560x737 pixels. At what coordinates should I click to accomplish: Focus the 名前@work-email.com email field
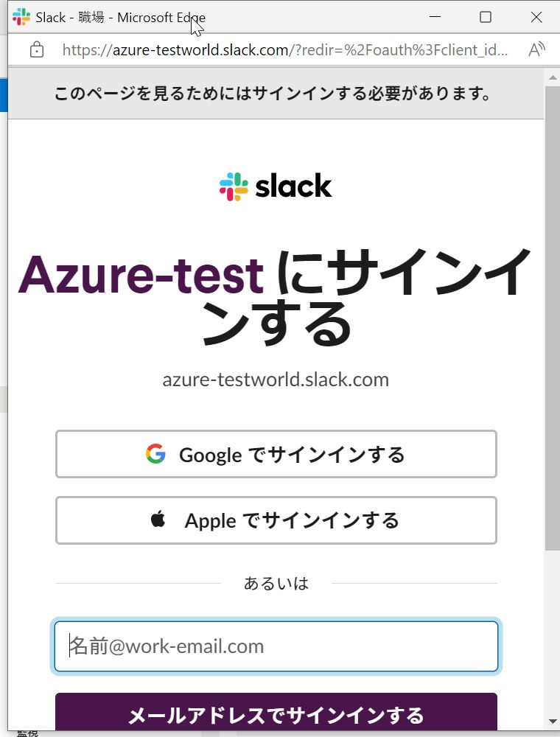click(x=276, y=646)
